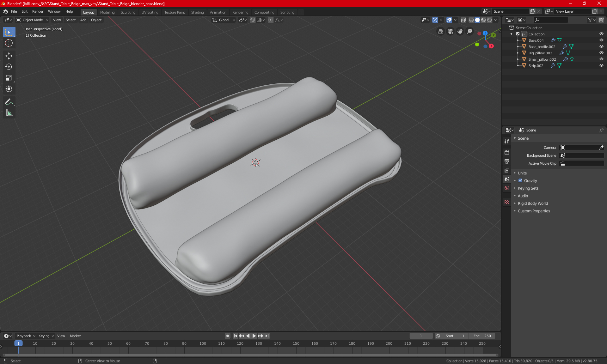This screenshot has width=607, height=364.
Task: Click the End frame field
Action: tap(482, 336)
